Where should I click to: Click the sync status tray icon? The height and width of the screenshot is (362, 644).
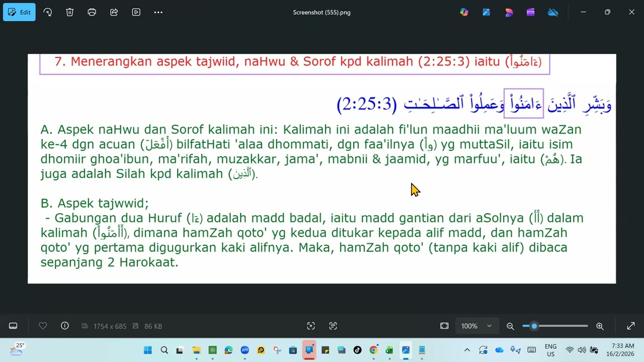point(483,350)
